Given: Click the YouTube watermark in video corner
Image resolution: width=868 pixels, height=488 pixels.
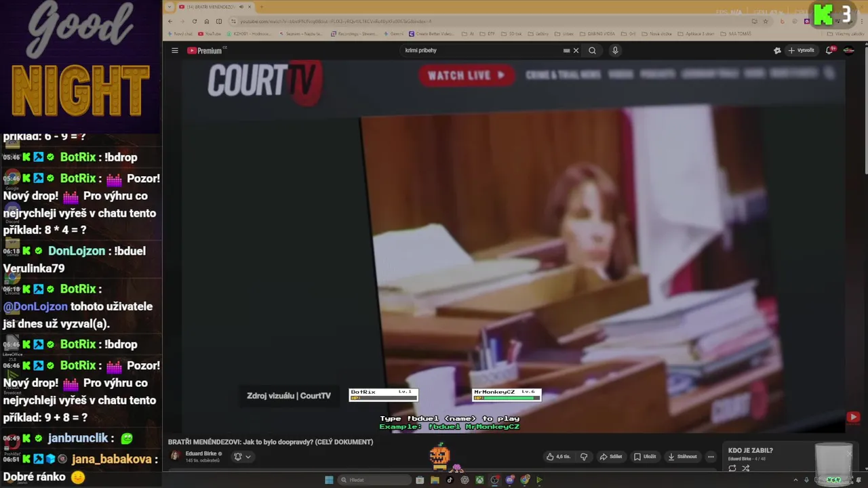Looking at the screenshot, I should click(853, 418).
